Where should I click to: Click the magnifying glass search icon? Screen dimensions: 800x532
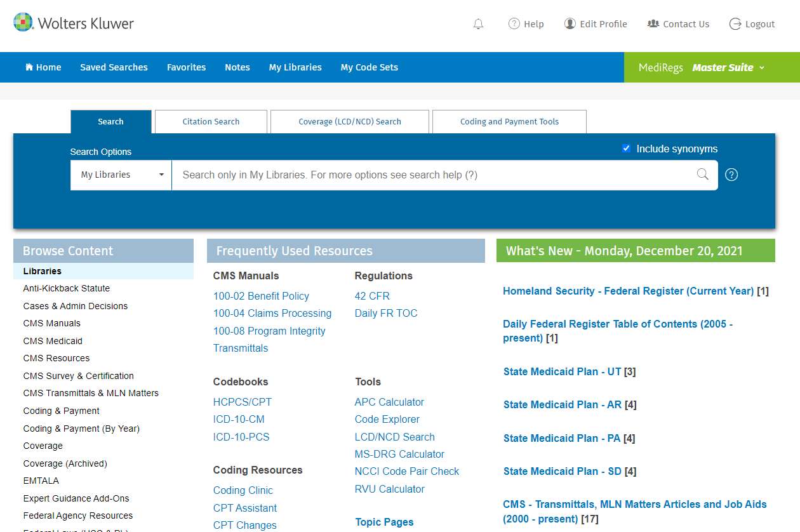pos(702,175)
